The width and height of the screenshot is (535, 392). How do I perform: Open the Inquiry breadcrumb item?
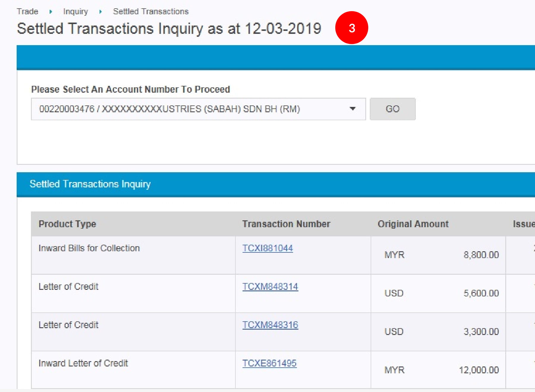75,12
